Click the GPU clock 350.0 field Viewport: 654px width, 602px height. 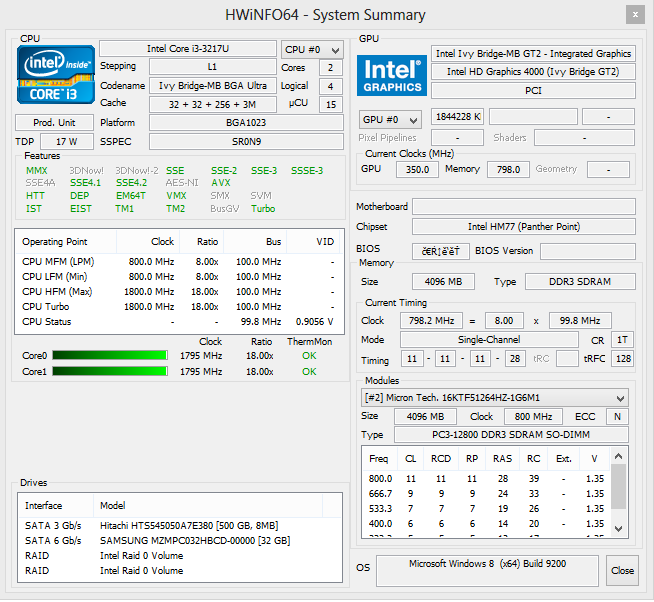417,169
